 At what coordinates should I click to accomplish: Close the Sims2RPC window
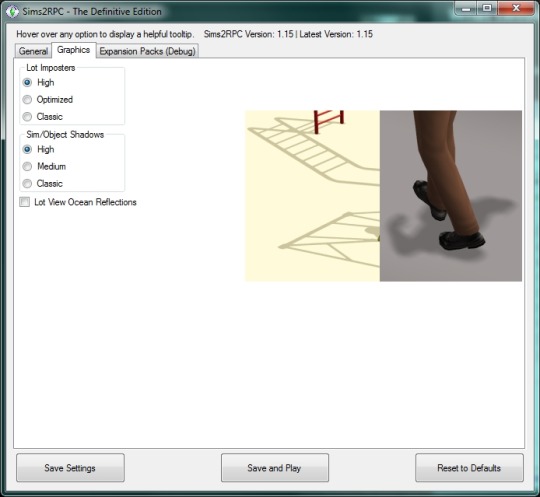click(x=516, y=8)
